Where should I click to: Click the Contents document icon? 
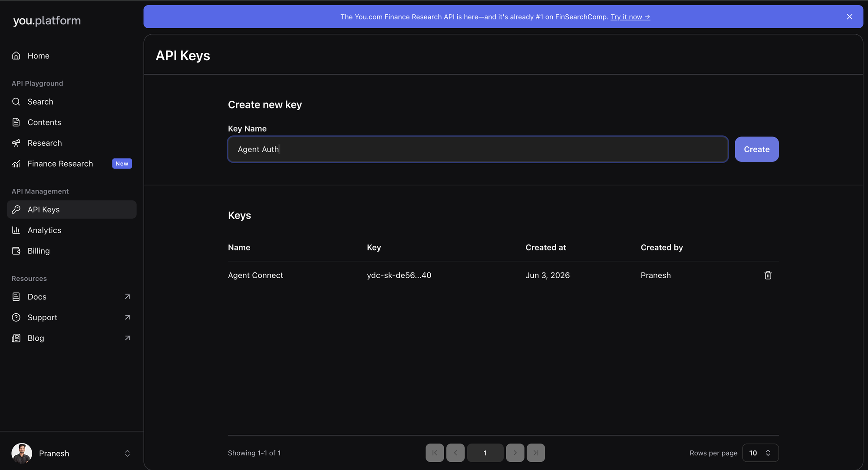[16, 122]
